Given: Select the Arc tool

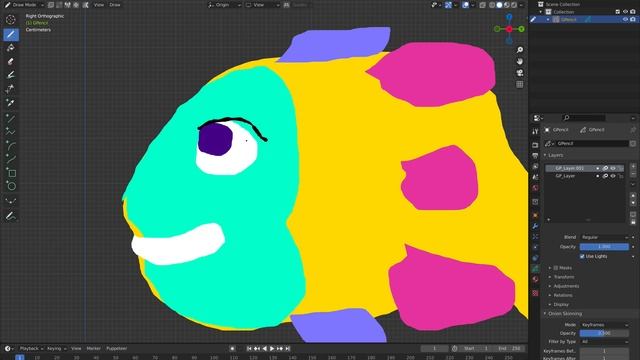Looking at the screenshot, I should [x=11, y=145].
